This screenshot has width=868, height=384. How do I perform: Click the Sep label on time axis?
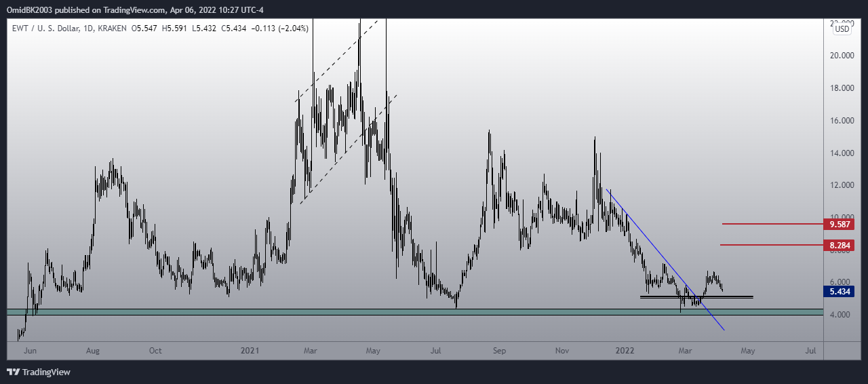click(500, 351)
